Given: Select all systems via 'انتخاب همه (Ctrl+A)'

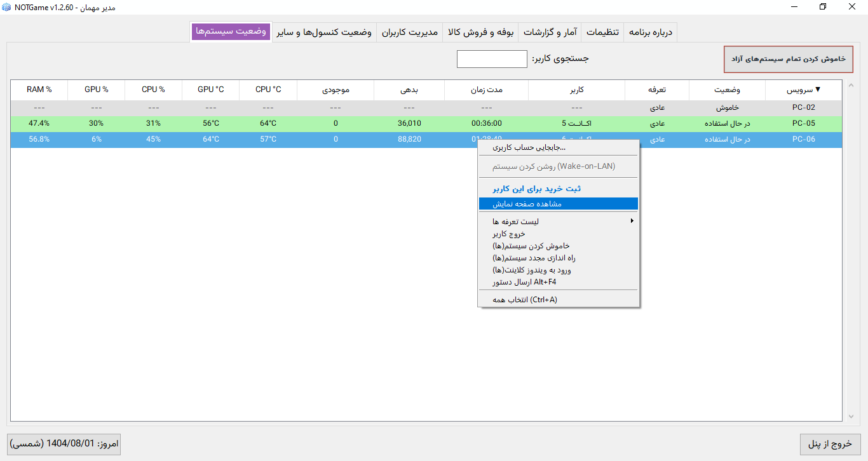Looking at the screenshot, I should tap(558, 299).
